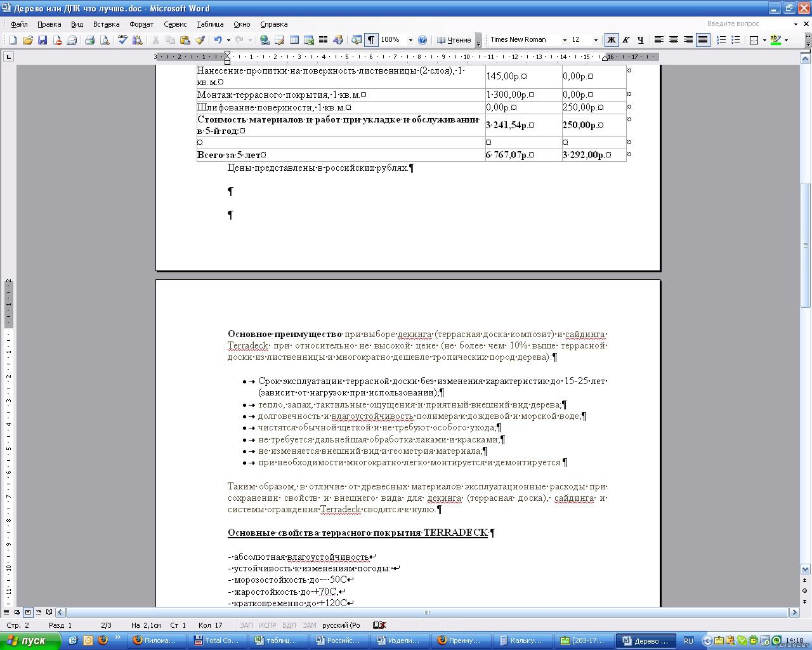
Task: Open highlight color dropdown arrow
Action: pyautogui.click(x=786, y=40)
